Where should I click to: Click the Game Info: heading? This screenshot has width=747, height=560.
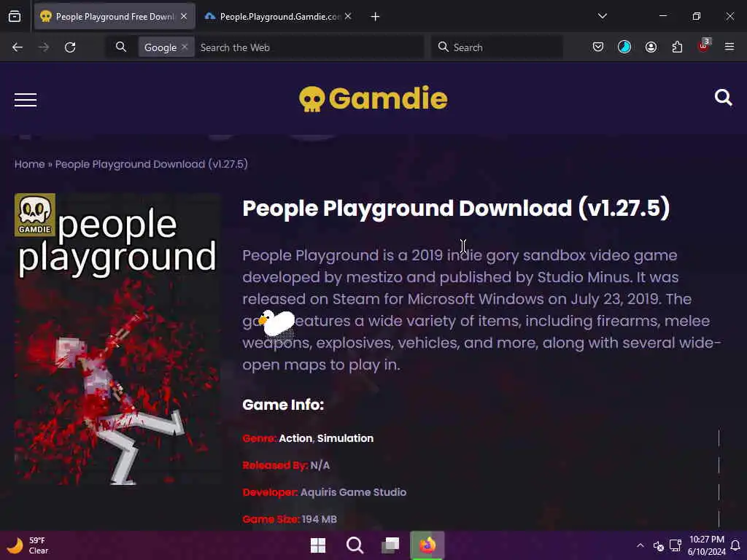click(x=283, y=405)
